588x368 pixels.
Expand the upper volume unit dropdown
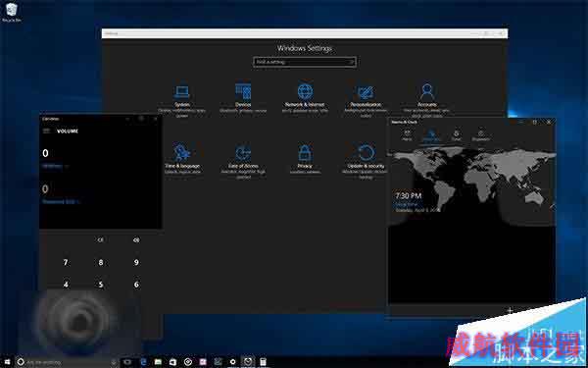pyautogui.click(x=55, y=166)
